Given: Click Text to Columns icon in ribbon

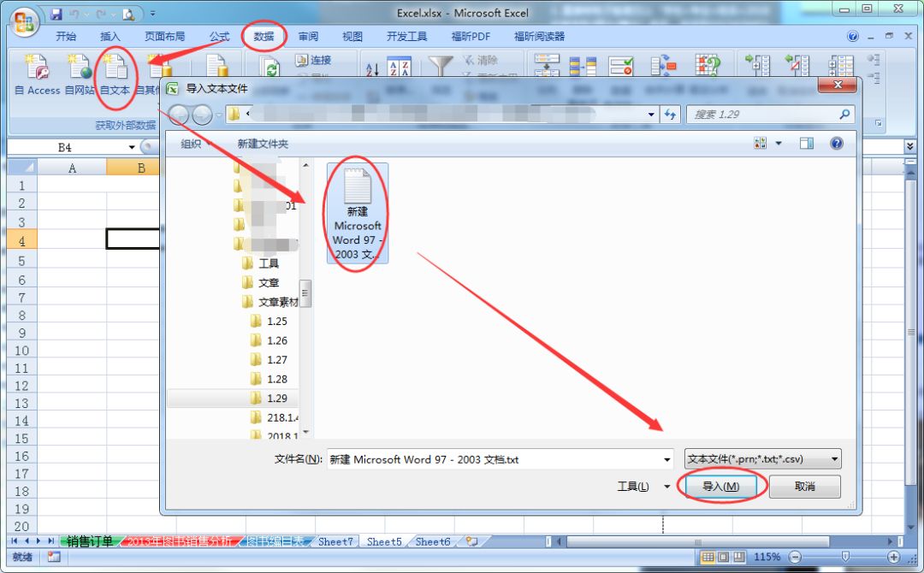Looking at the screenshot, I should tap(546, 65).
